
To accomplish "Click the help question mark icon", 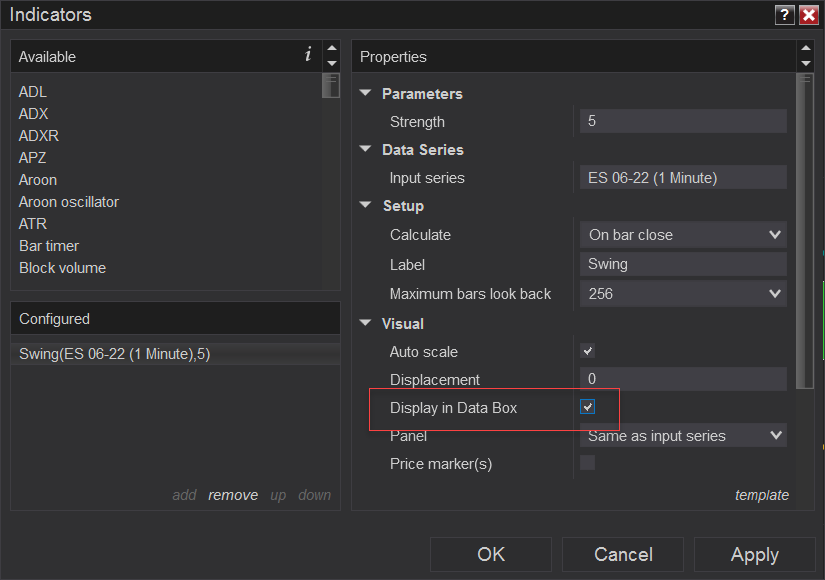I will pos(785,15).
